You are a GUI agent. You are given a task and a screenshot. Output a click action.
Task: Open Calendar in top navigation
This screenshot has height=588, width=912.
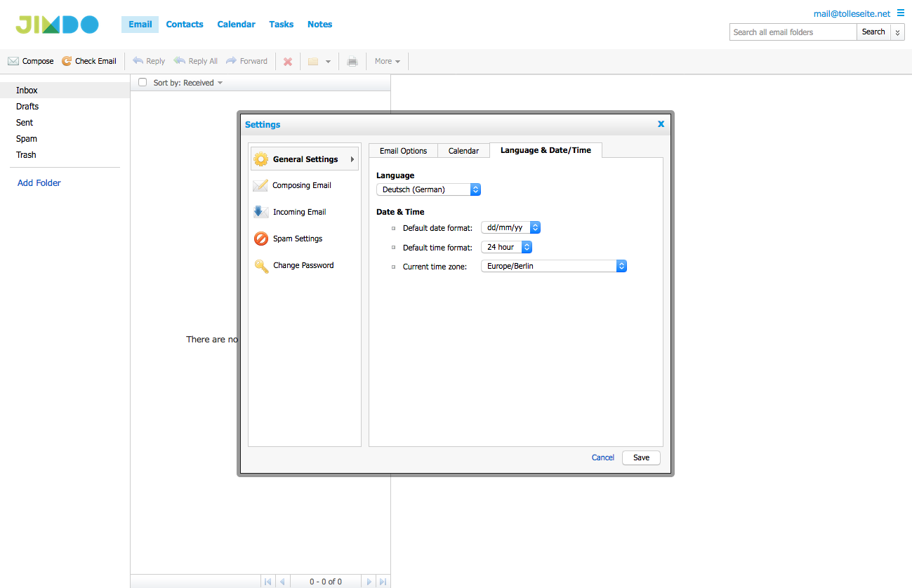click(236, 24)
